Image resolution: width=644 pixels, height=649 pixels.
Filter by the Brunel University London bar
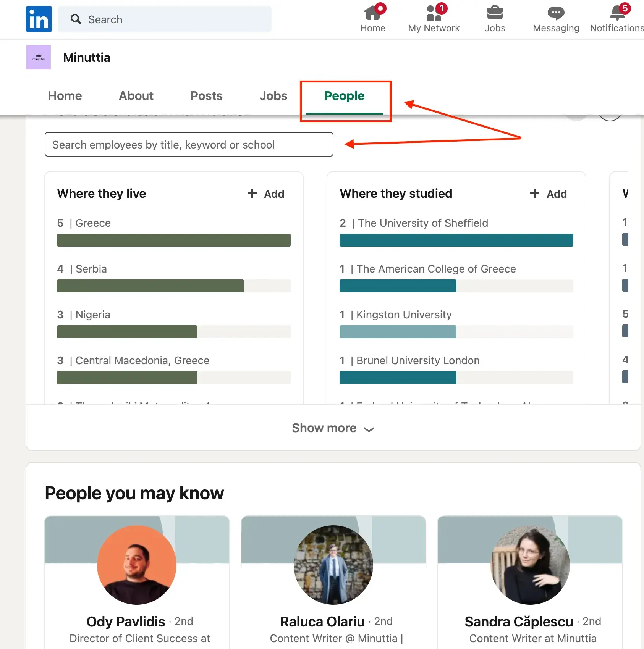click(x=456, y=378)
